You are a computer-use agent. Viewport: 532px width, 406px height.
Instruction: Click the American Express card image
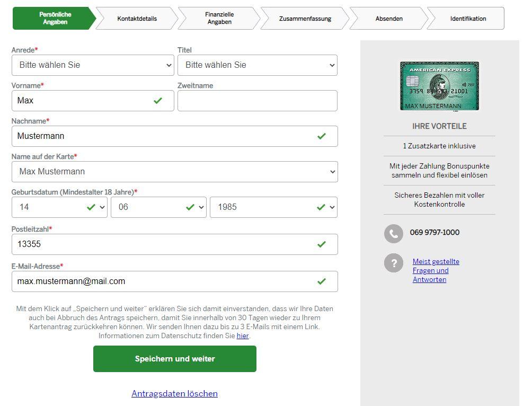439,86
